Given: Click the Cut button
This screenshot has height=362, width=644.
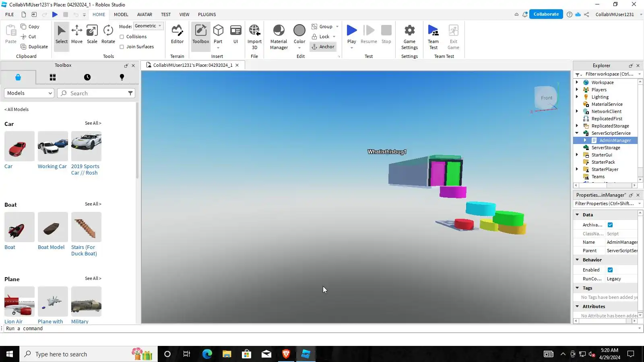Looking at the screenshot, I should click(29, 37).
